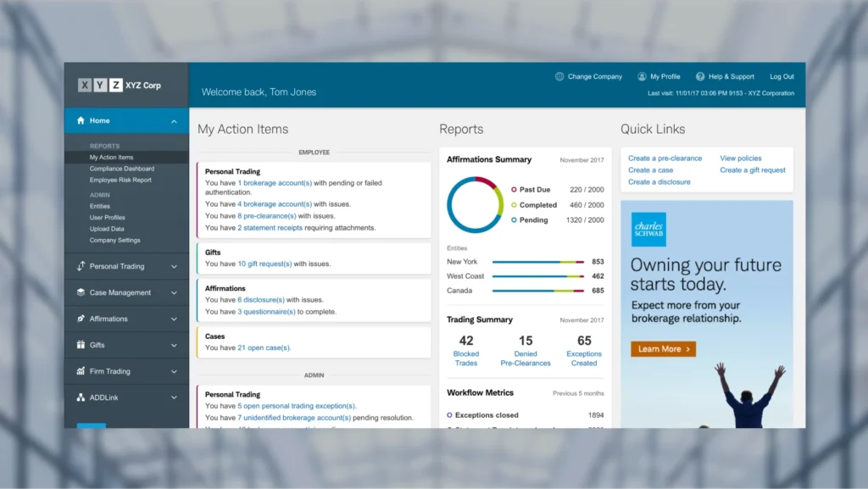Expand the Firm Trading menu chevron
Screen dimensions: 868x489
coord(175,371)
